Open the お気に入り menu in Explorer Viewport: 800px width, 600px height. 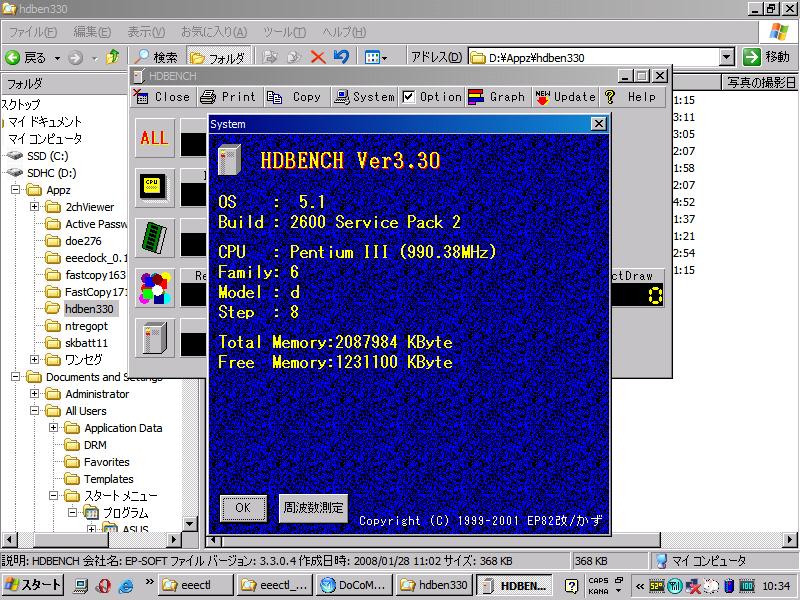coord(214,32)
